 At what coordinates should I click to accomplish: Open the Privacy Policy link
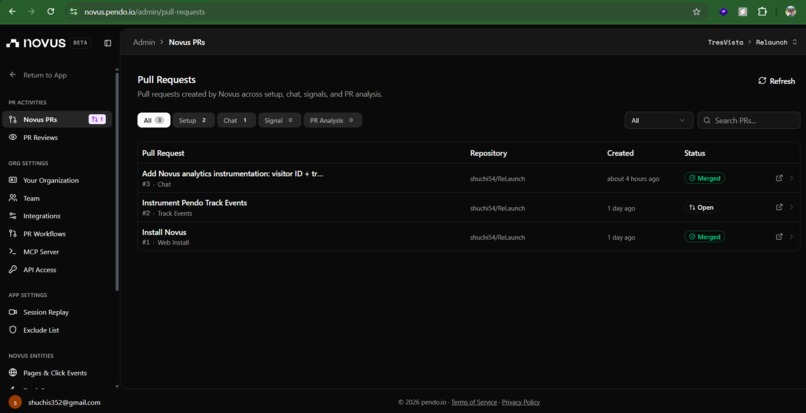click(x=521, y=402)
